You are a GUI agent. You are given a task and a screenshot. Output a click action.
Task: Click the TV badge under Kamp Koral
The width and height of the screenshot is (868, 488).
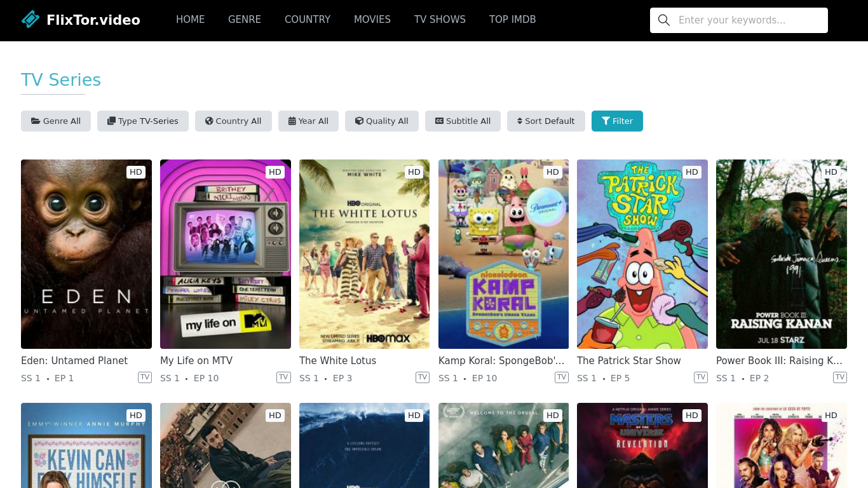click(x=562, y=377)
